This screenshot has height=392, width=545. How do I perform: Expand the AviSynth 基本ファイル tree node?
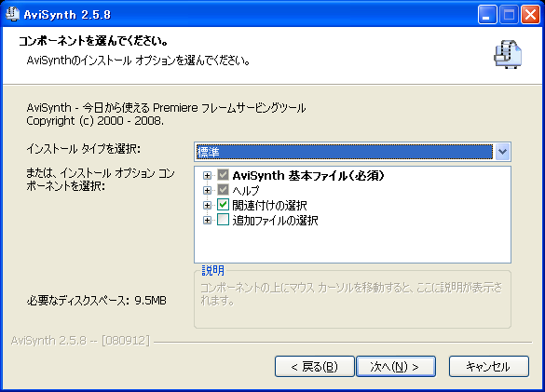click(x=207, y=175)
